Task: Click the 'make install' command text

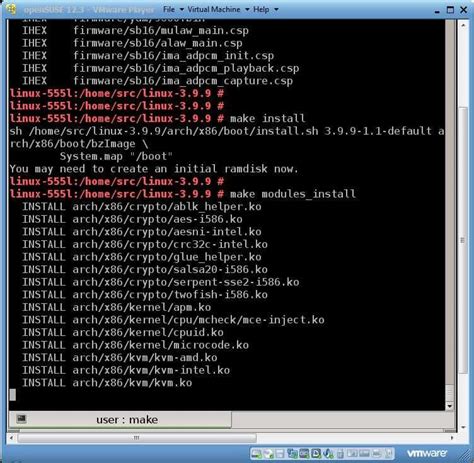Action: coord(267,118)
